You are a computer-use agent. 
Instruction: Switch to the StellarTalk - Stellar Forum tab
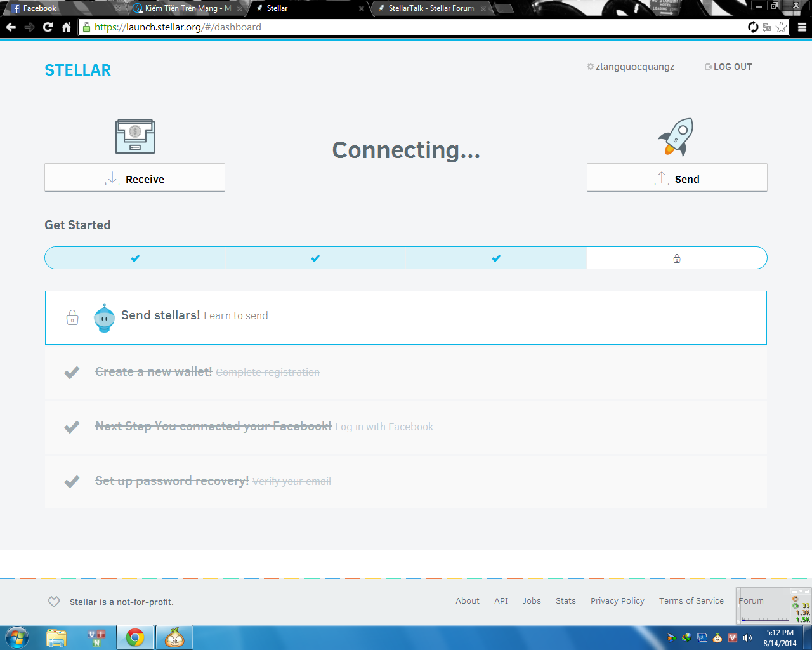pos(431,8)
